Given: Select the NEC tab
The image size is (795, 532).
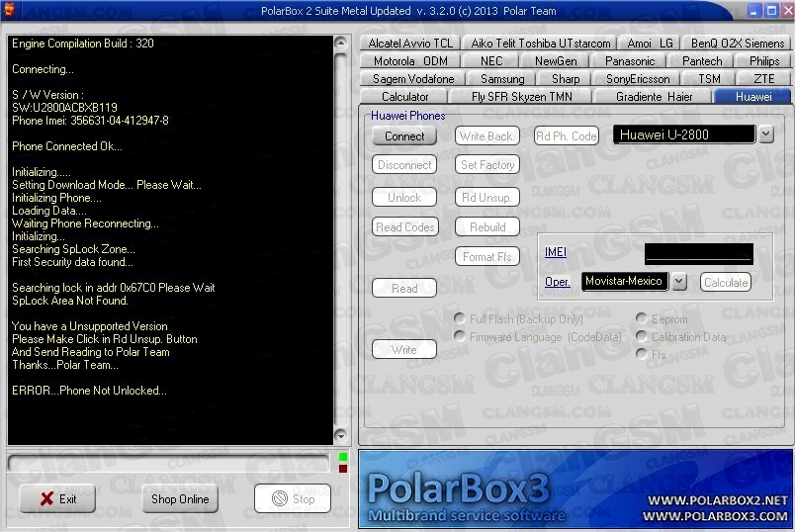Looking at the screenshot, I should point(491,61).
